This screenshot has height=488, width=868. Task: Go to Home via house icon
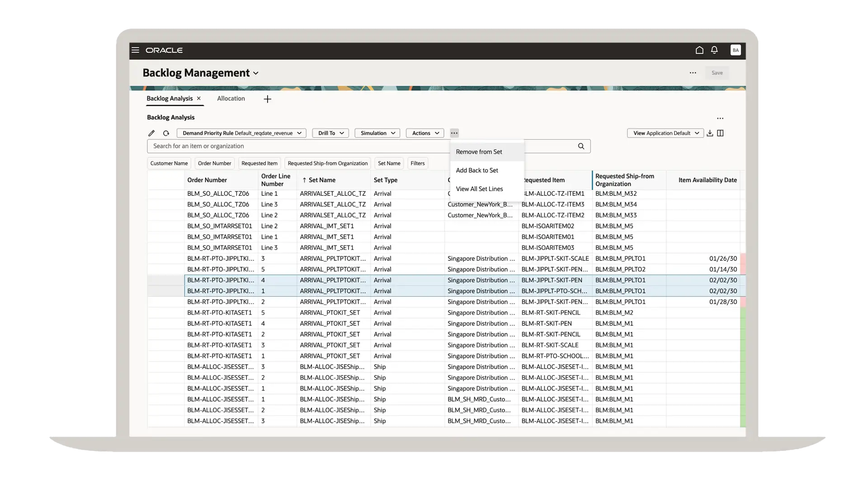pyautogui.click(x=699, y=50)
